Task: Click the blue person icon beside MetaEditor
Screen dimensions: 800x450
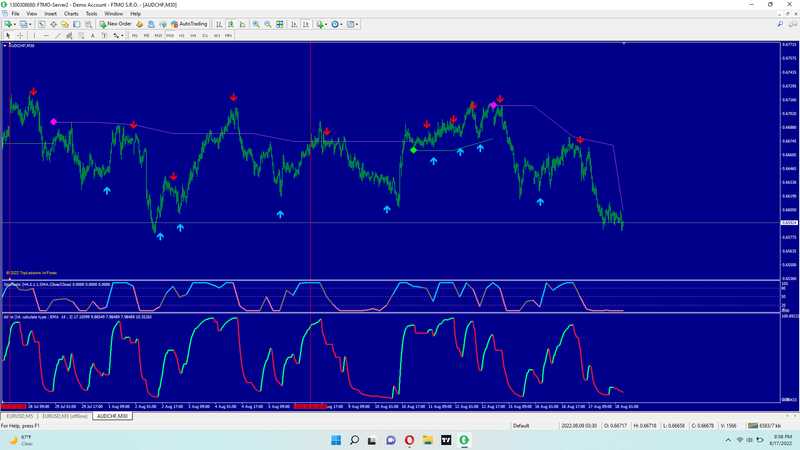Action: (151, 24)
